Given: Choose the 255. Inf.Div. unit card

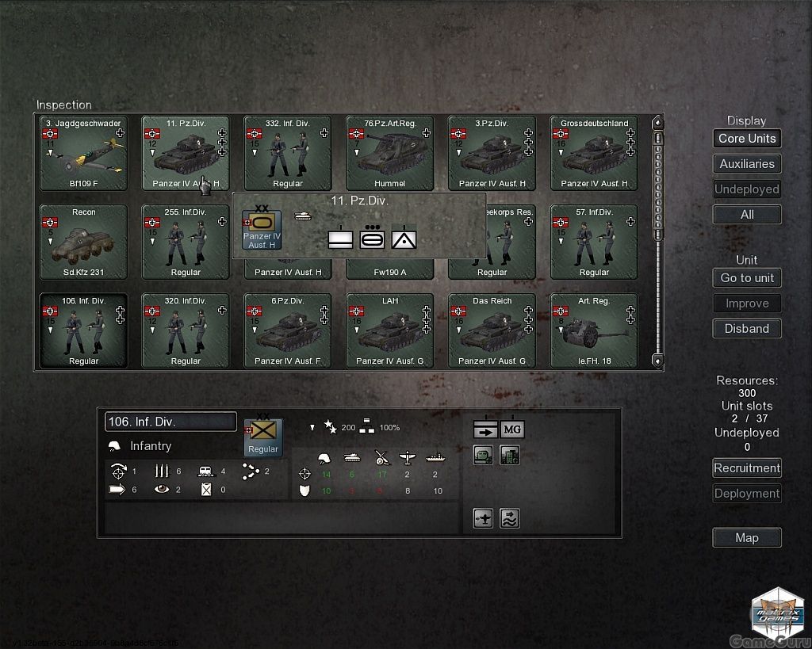Looking at the screenshot, I should [186, 242].
